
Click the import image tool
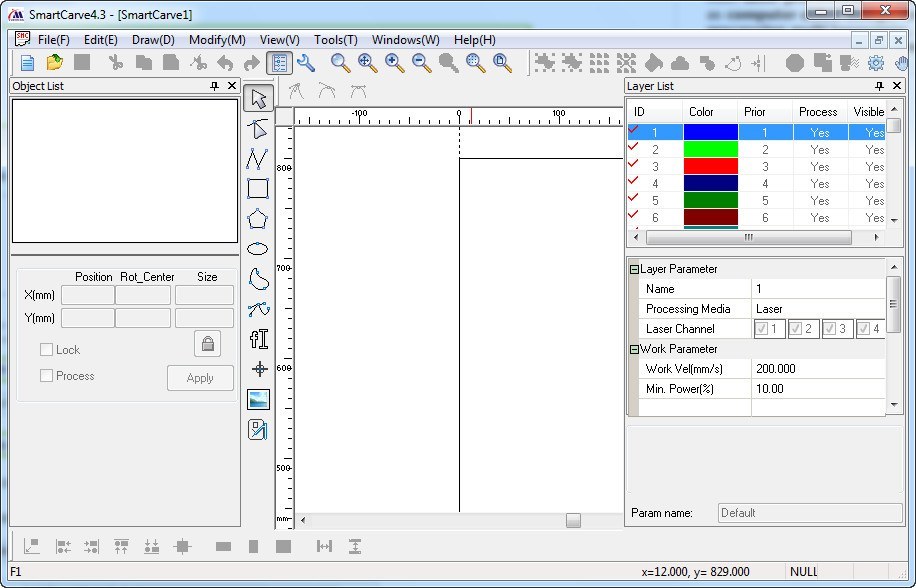pyautogui.click(x=258, y=399)
